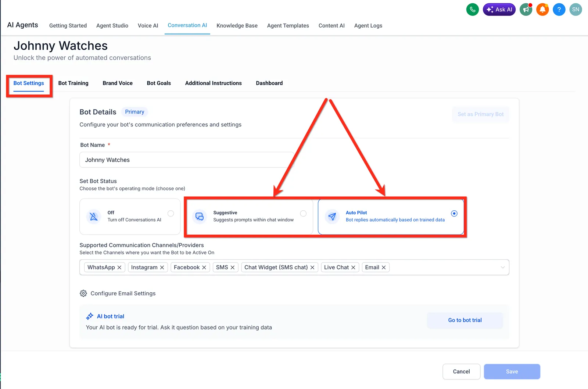Click the Set as Primary Bot button
The width and height of the screenshot is (588, 389).
point(481,114)
